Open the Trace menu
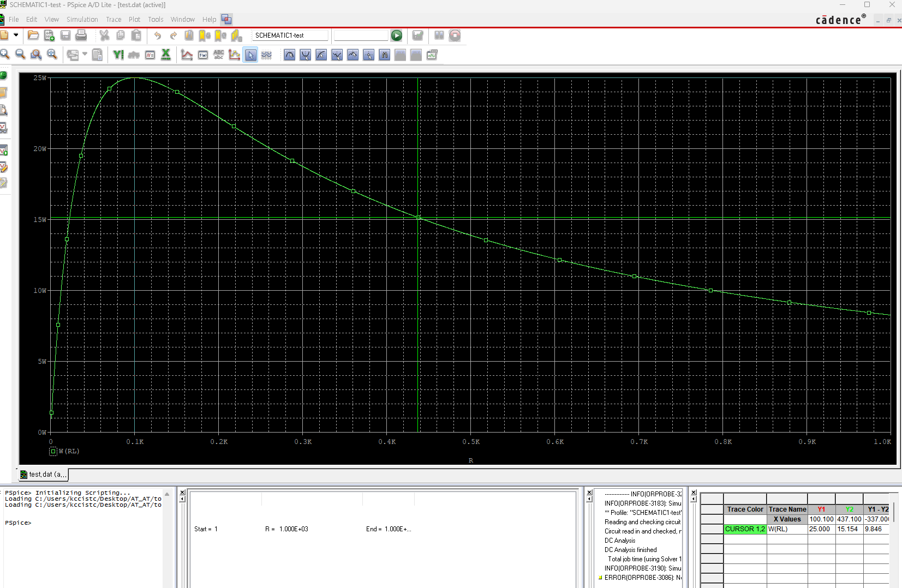This screenshot has width=902, height=588. coord(114,20)
